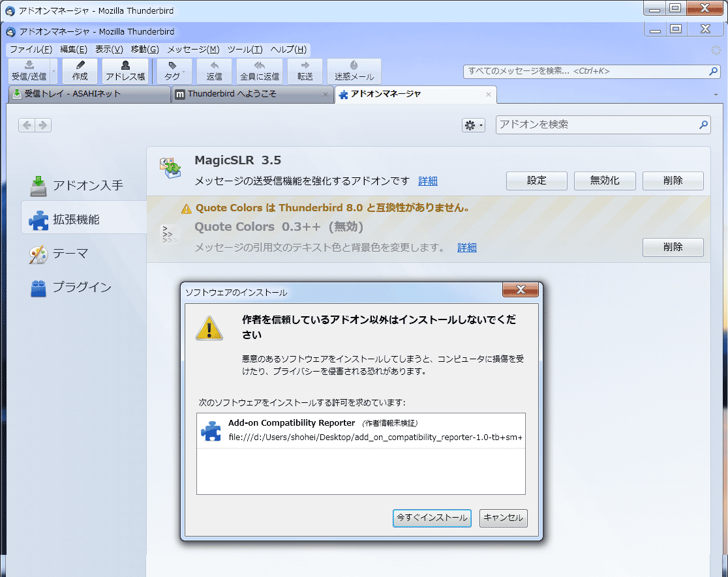
Task: Click the Quote Colors add-on icon
Action: pos(170,235)
